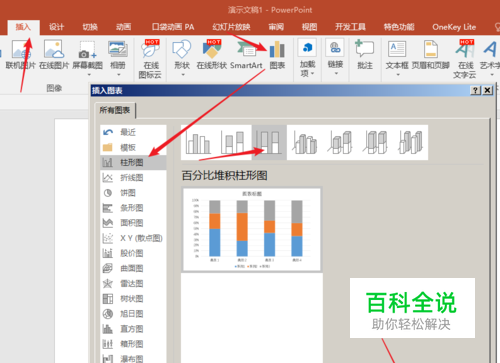Choose X Y (散点图) scatter category

(133, 238)
